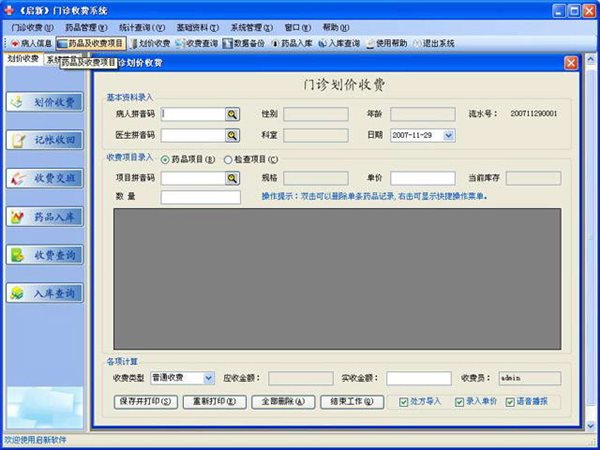The height and width of the screenshot is (450, 600).
Task: Click 保存并打印 button
Action: (x=145, y=402)
